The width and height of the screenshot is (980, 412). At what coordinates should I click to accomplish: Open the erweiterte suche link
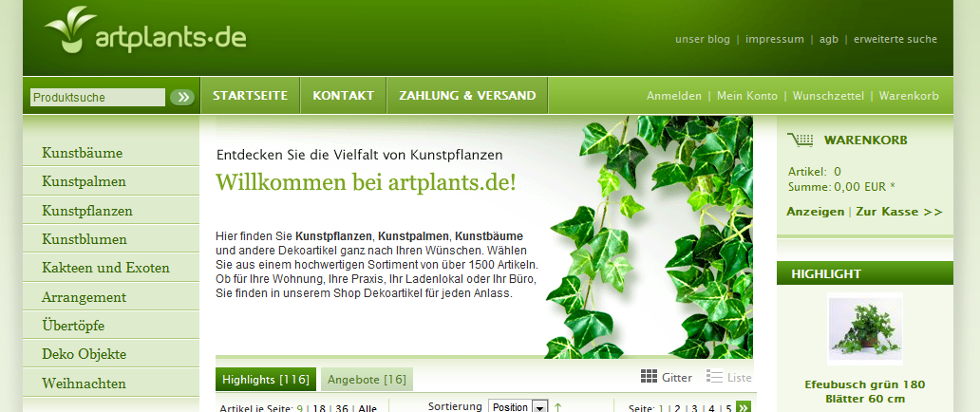tap(895, 39)
